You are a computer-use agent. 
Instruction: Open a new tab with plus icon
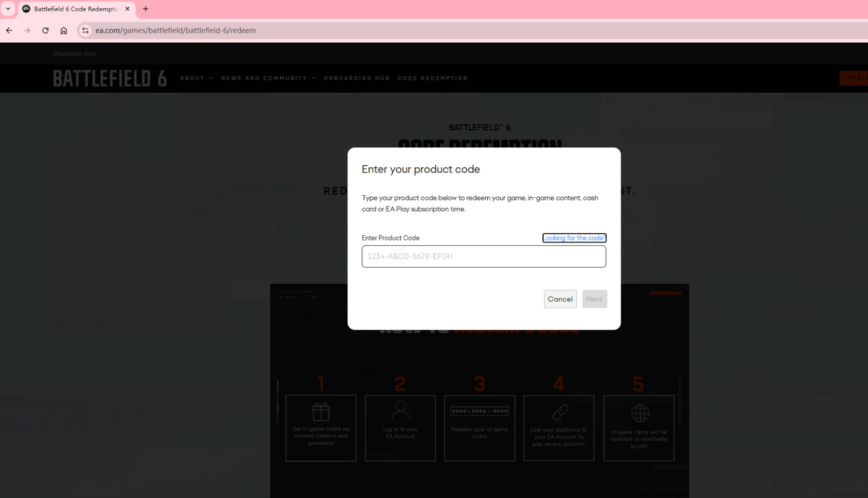click(x=146, y=9)
